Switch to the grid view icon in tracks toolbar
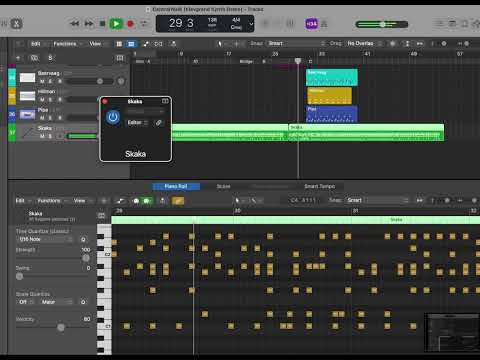 tap(119, 44)
